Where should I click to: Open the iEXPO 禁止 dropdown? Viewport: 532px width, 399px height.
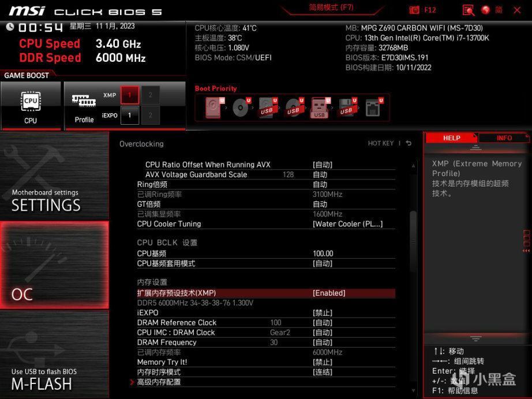(x=323, y=313)
